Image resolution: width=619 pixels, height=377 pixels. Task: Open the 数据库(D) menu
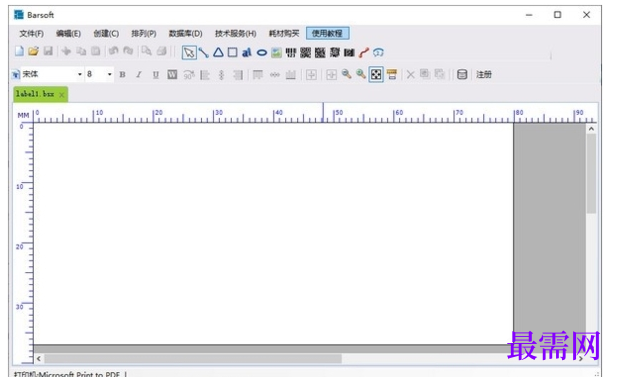point(186,34)
